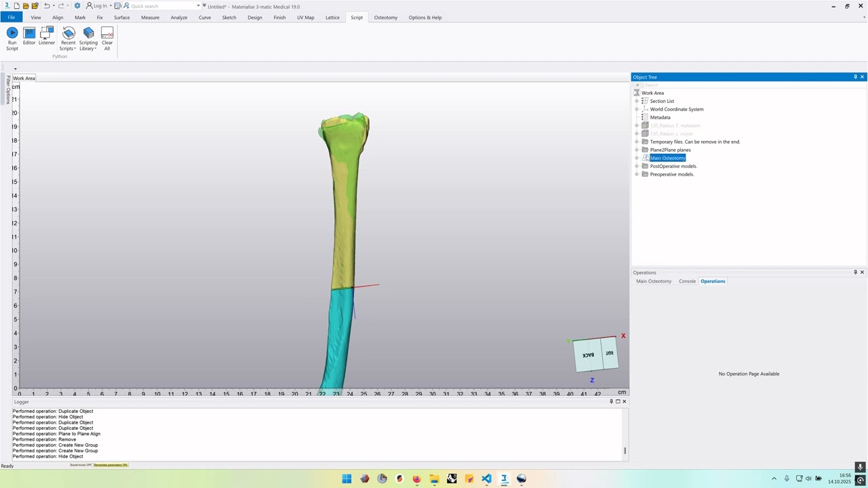Switch to the Console tab
The width and height of the screenshot is (868, 488).
[x=687, y=281]
